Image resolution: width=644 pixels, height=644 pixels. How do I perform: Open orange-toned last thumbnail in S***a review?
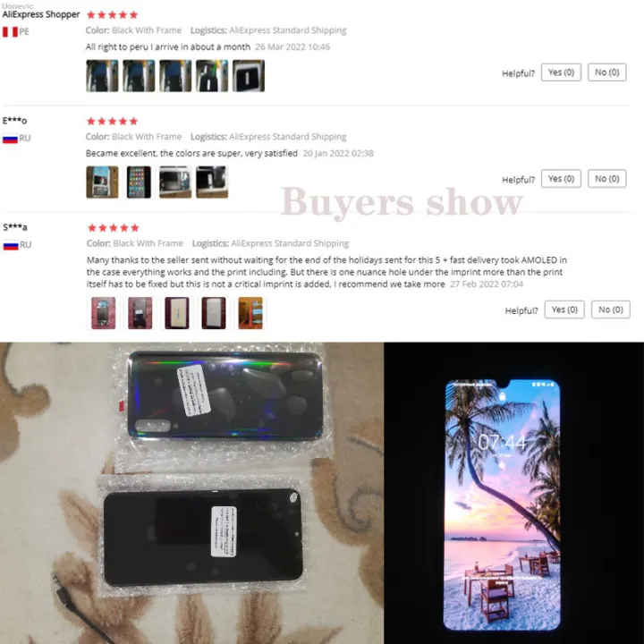point(250,313)
